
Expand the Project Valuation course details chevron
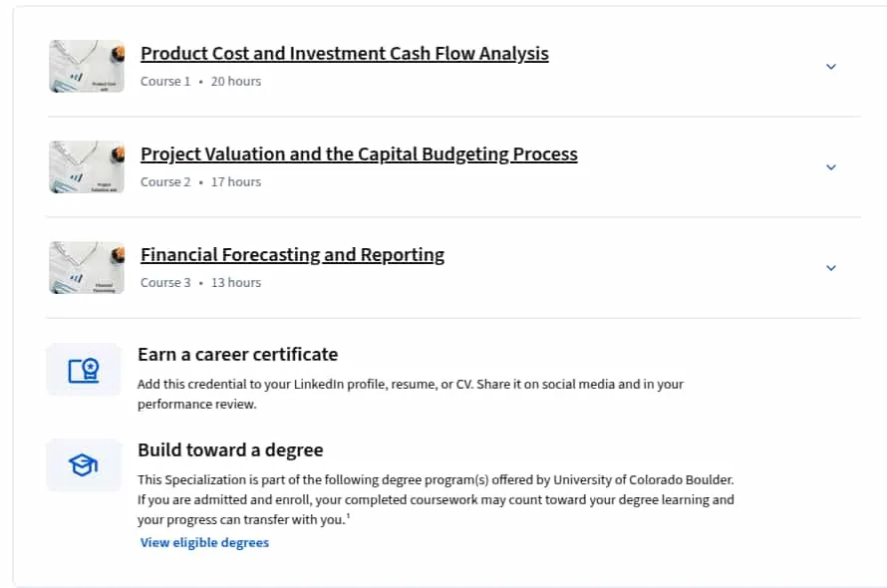click(830, 167)
